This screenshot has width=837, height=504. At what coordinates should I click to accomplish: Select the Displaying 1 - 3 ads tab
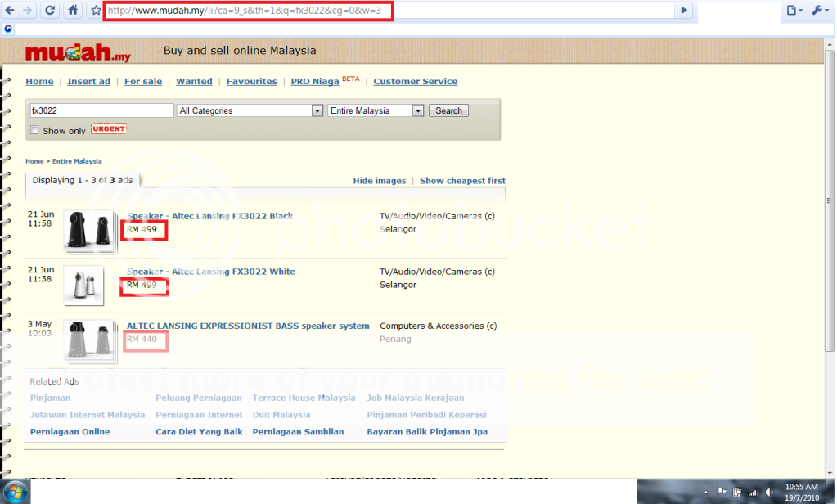82,180
